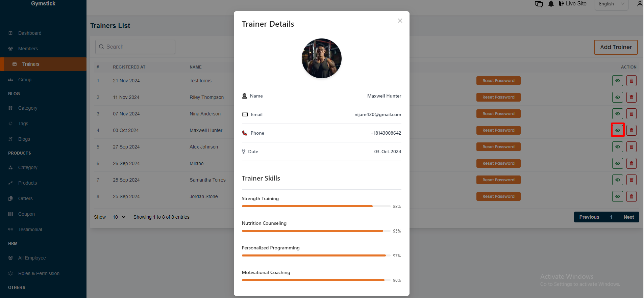Go to Dashboard in sidebar
Viewport: 644px width, 298px height.
click(x=30, y=33)
